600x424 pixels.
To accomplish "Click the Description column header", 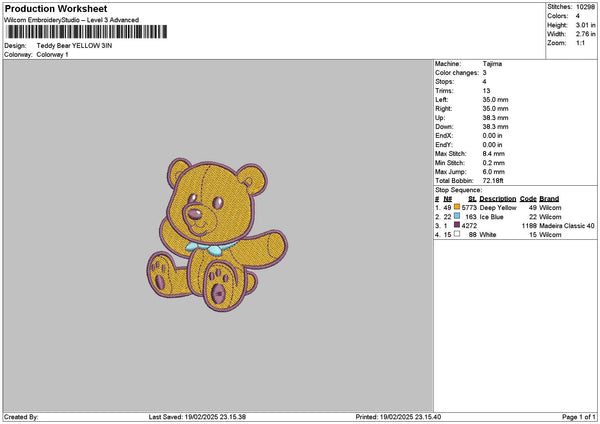I will click(x=497, y=198).
